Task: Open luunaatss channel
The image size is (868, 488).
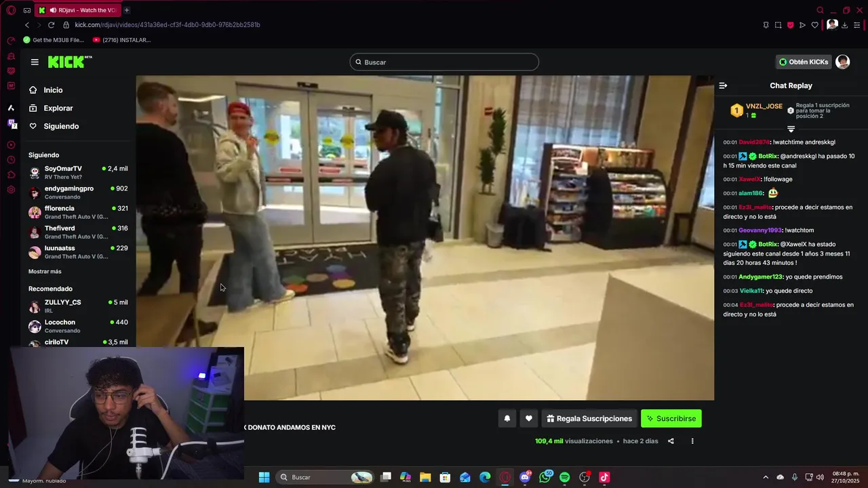Action: [x=78, y=252]
